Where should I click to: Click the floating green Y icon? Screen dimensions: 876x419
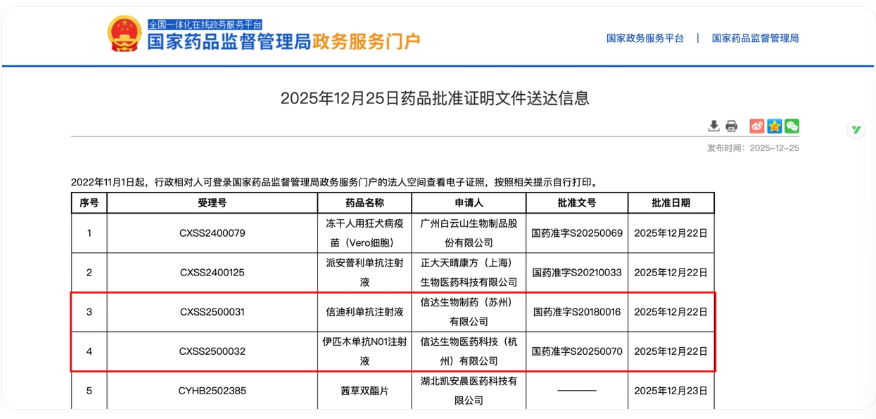click(x=856, y=129)
